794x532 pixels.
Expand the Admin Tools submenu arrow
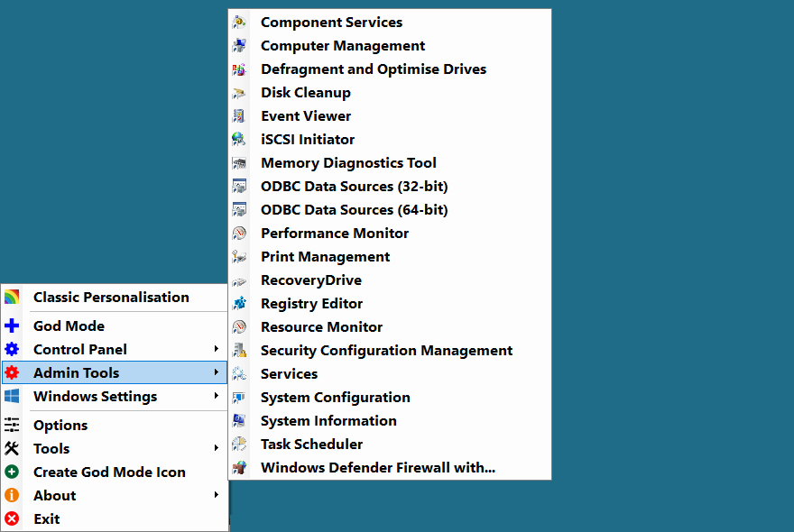(x=217, y=372)
